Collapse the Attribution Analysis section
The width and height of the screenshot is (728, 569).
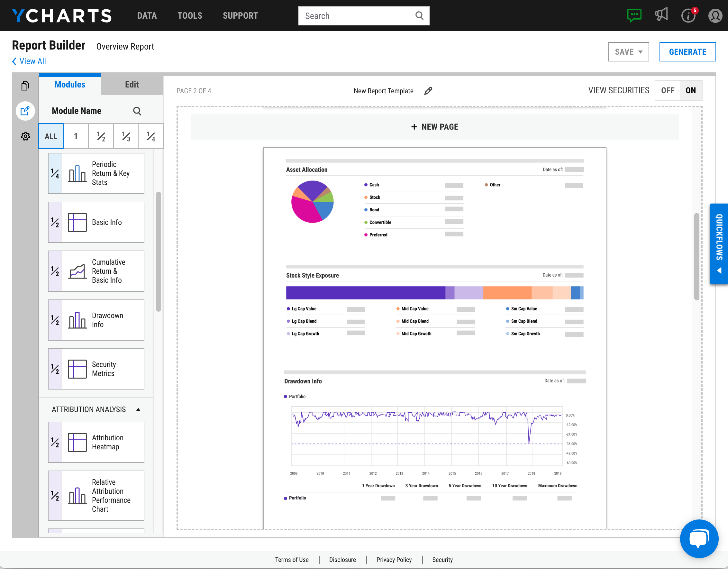[138, 409]
